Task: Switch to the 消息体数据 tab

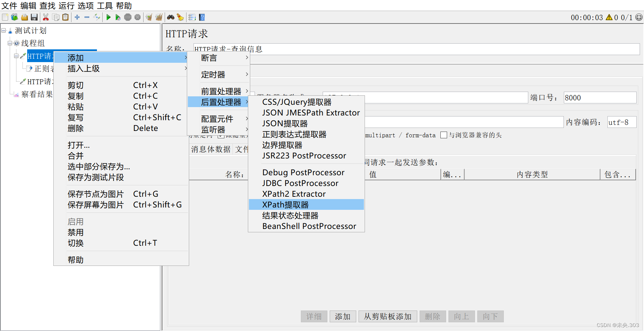Action: click(211, 149)
